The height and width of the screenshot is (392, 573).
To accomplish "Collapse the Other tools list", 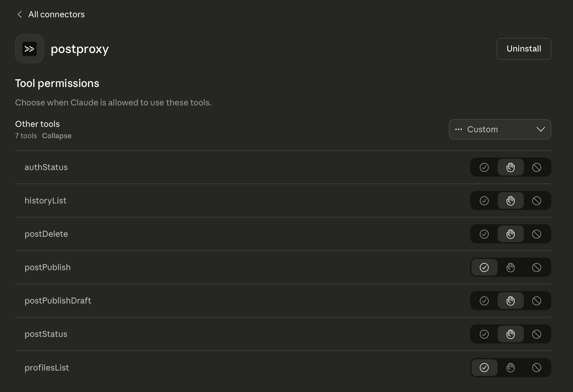I will [x=57, y=136].
